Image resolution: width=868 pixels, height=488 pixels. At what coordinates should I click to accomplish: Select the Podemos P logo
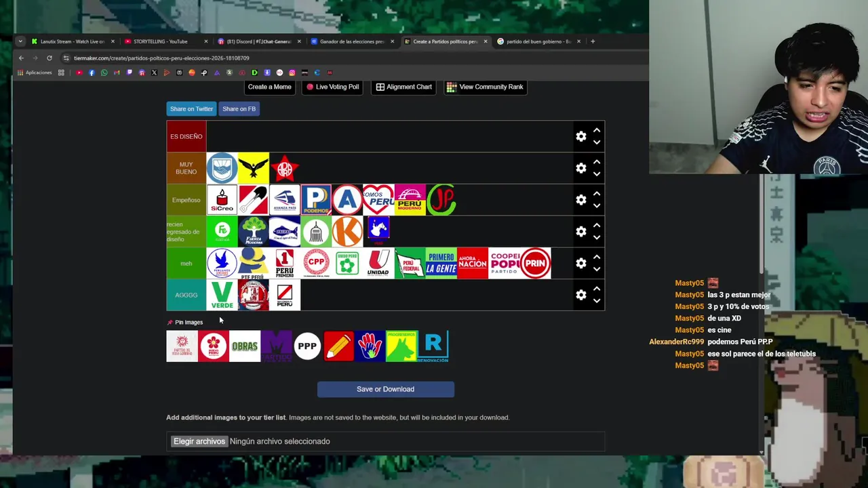tap(316, 200)
